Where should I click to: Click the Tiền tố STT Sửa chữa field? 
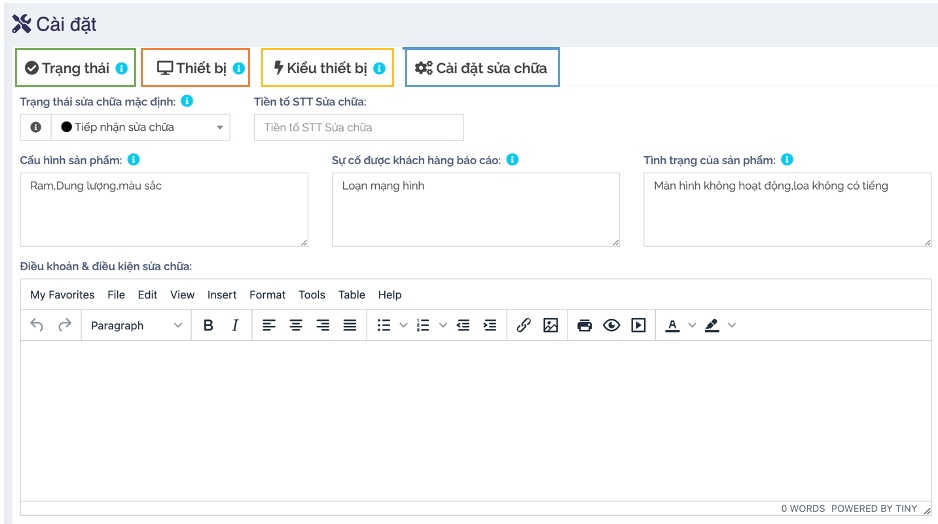[x=358, y=127]
